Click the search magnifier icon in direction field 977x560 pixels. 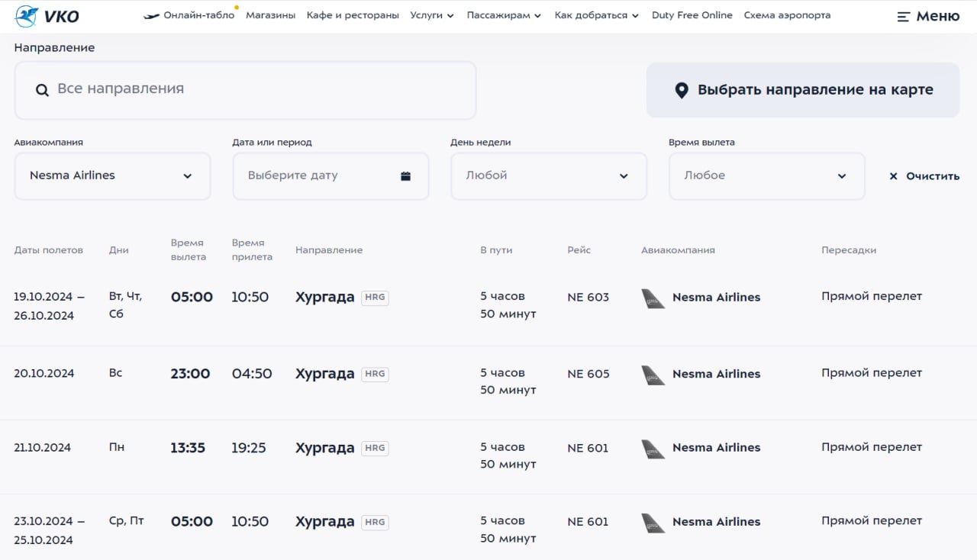pyautogui.click(x=43, y=90)
